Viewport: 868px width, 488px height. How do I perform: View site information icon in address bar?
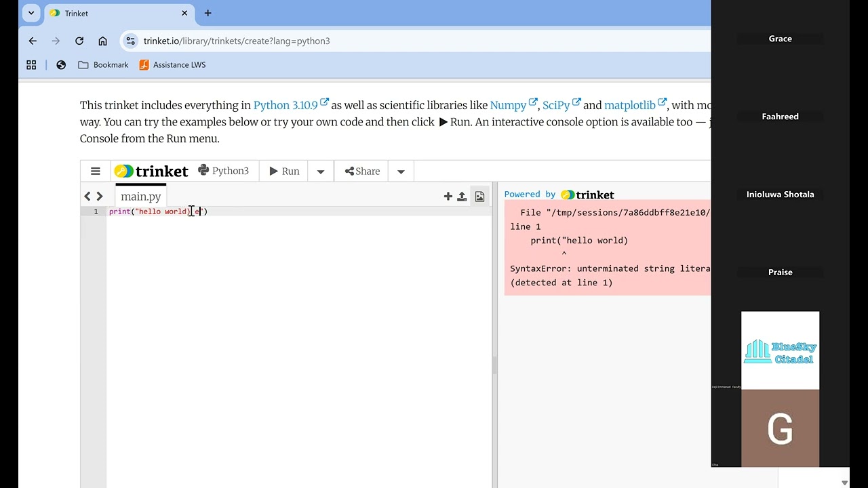click(131, 41)
